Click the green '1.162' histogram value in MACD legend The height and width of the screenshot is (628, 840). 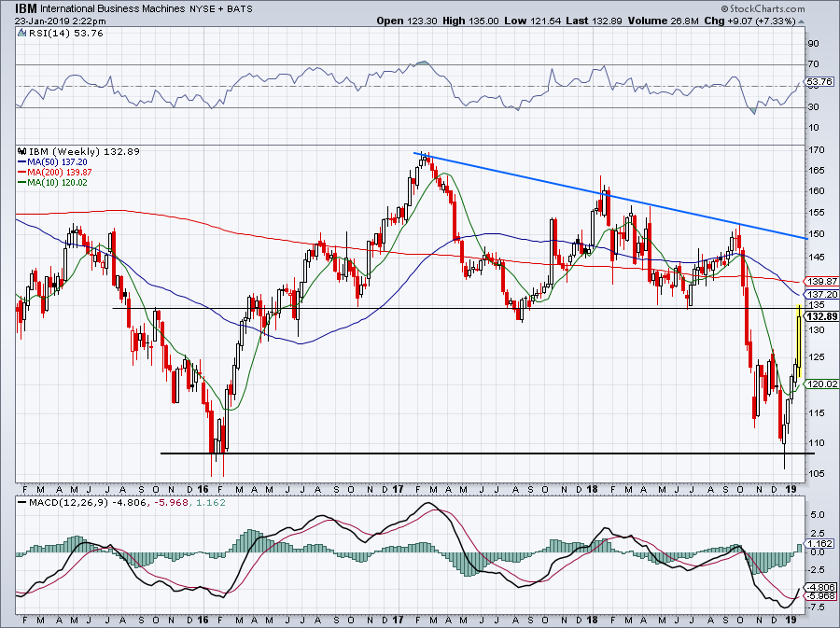coord(211,503)
